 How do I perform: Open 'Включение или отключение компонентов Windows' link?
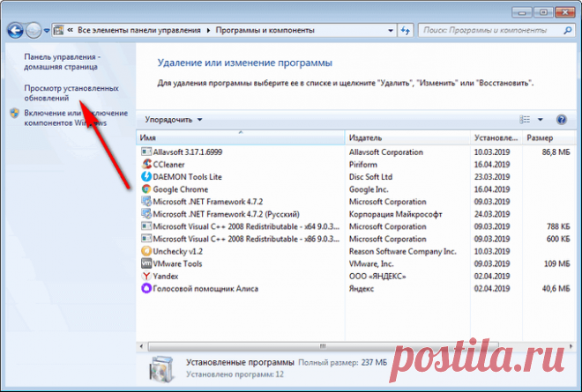tap(76, 117)
